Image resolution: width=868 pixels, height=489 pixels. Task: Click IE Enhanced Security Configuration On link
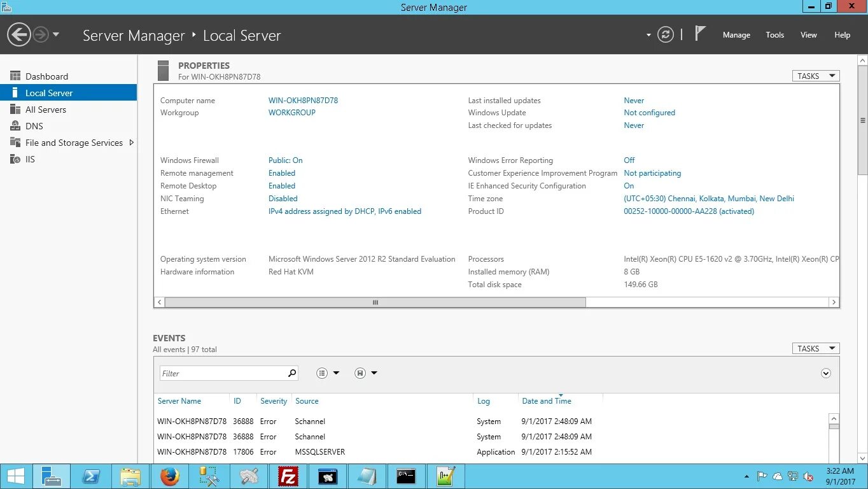coord(629,186)
